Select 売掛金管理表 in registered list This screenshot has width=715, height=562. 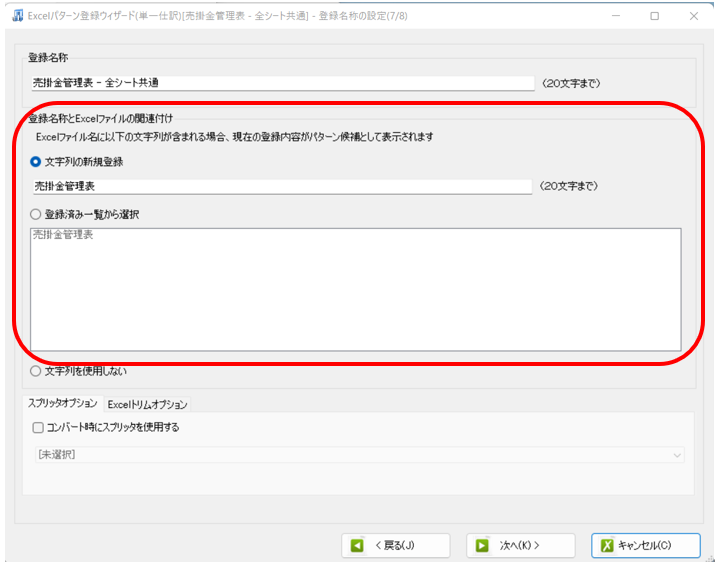coord(63,235)
